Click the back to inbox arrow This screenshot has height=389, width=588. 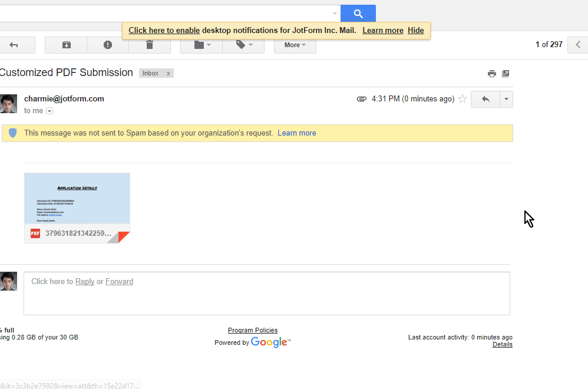(x=14, y=45)
